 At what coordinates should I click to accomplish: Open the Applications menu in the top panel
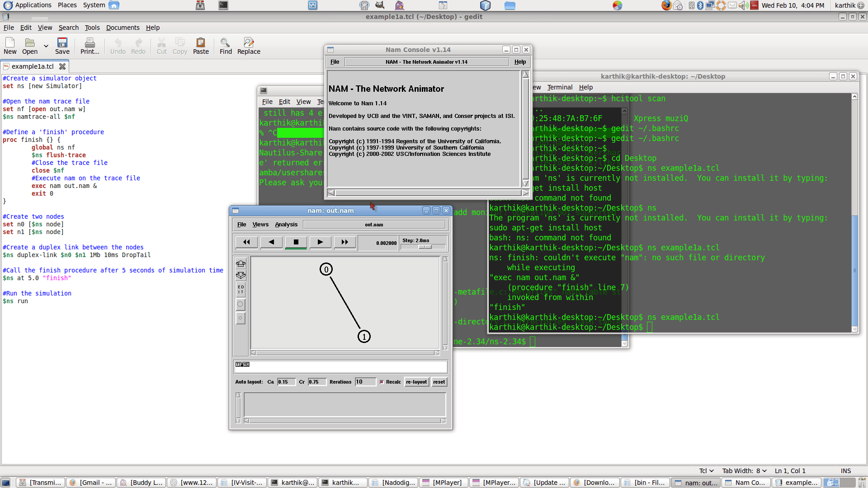[x=28, y=5]
